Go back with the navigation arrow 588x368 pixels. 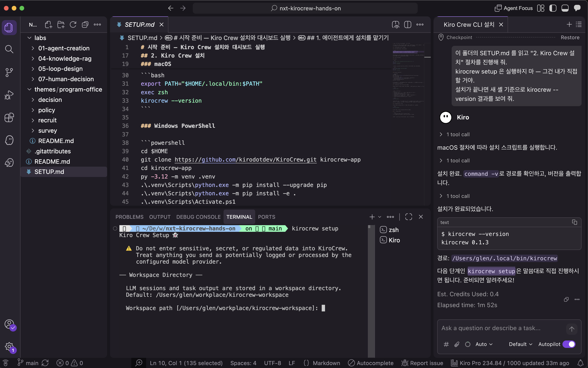coord(171,8)
